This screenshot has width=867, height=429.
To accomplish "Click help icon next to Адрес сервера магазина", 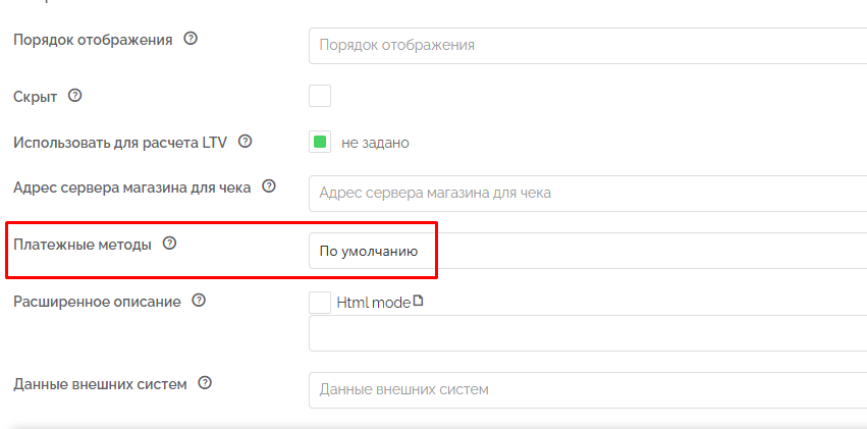I will pos(268,187).
